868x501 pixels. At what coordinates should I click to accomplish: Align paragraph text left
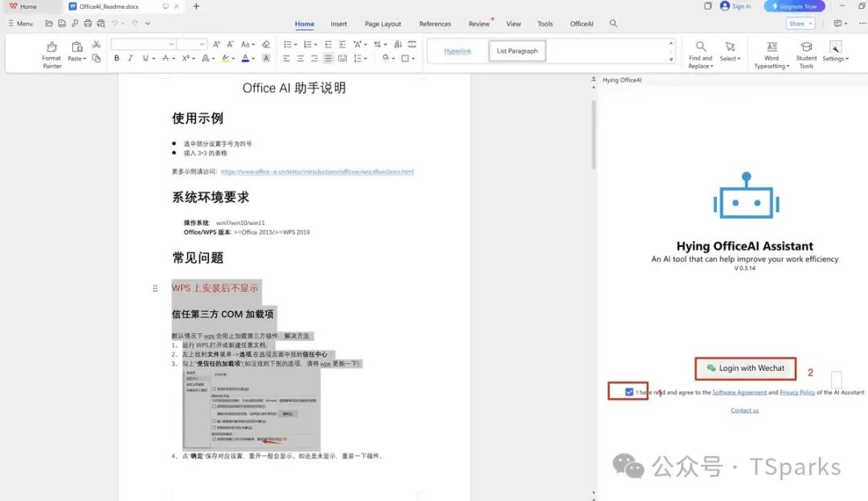(x=286, y=58)
